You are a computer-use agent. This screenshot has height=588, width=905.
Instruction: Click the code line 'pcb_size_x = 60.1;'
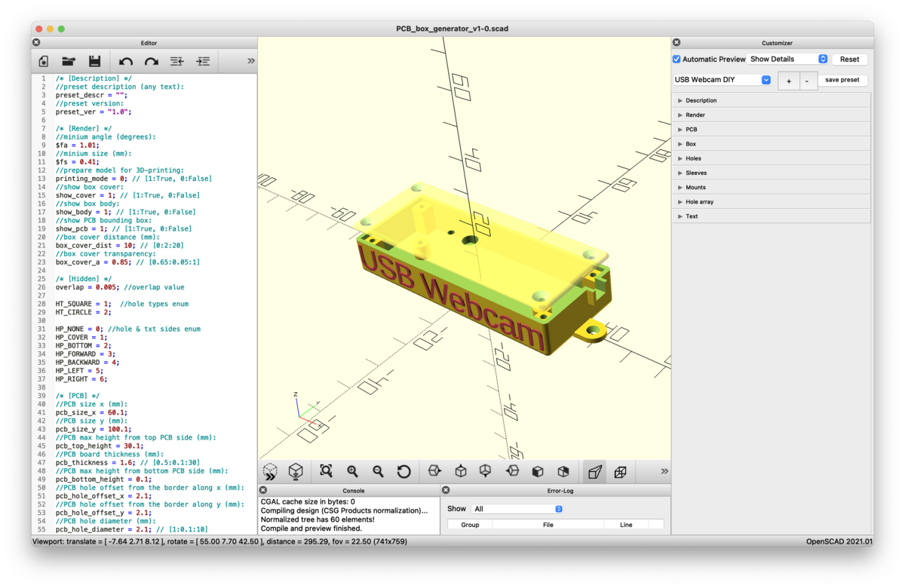pyautogui.click(x=91, y=412)
